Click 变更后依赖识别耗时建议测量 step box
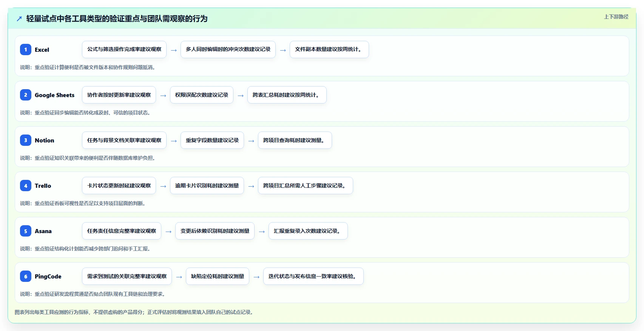The width and height of the screenshot is (644, 331). 215,231
